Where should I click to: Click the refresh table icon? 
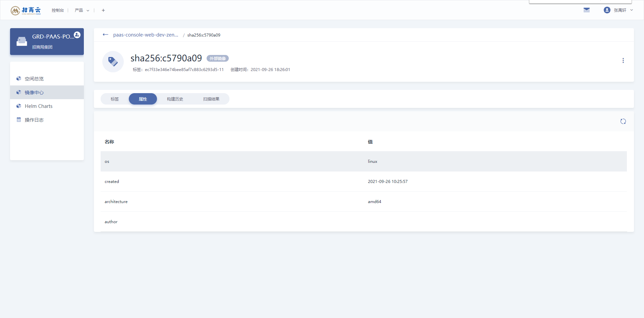click(x=623, y=121)
